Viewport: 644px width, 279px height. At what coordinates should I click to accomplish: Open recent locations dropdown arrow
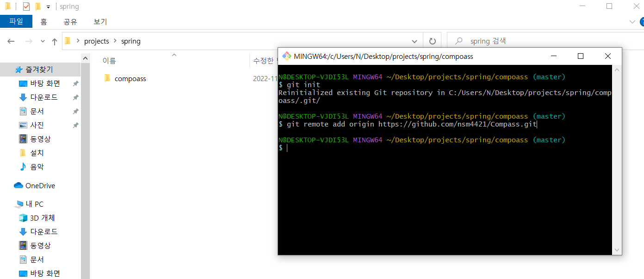coord(43,41)
